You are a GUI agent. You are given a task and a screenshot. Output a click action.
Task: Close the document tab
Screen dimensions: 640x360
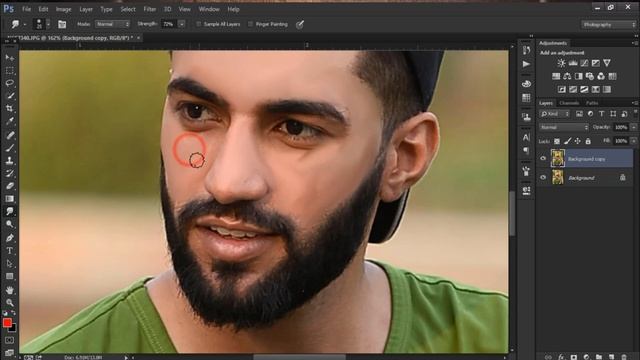138,38
